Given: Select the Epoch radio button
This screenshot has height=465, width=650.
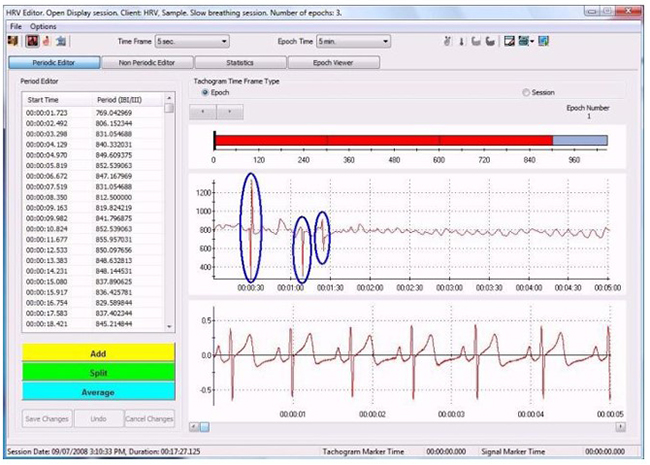Looking at the screenshot, I should [206, 92].
